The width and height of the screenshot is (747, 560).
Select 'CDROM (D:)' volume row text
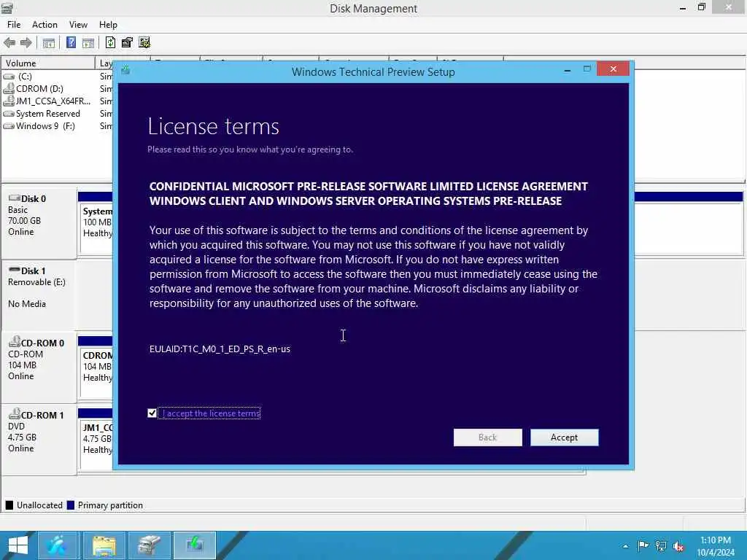(x=39, y=88)
